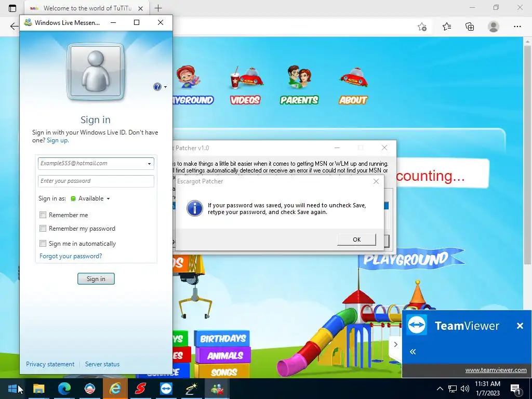The image size is (532, 399).
Task: Open the Privacy statement link
Action: (50, 364)
